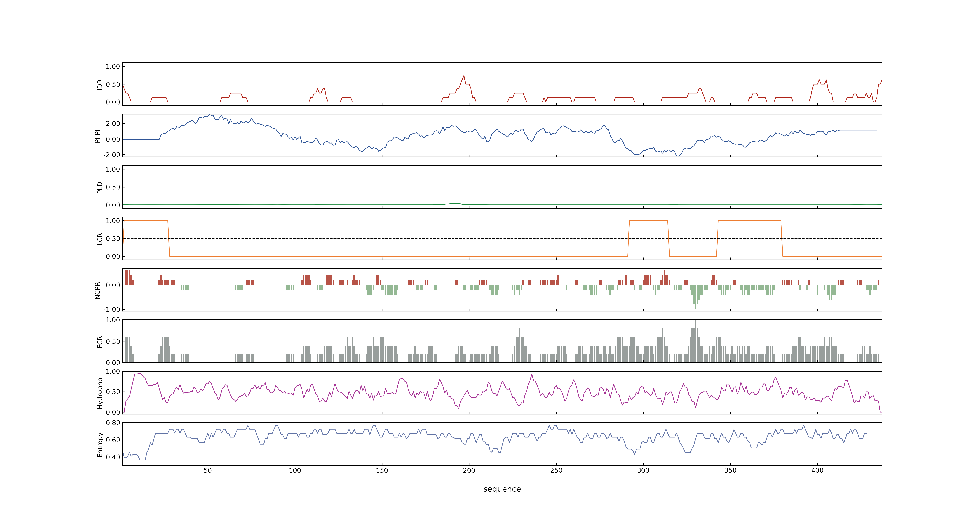Click the 0.00 tick on NCPR axis
Image resolution: width=980 pixels, height=523 pixels.
click(113, 285)
